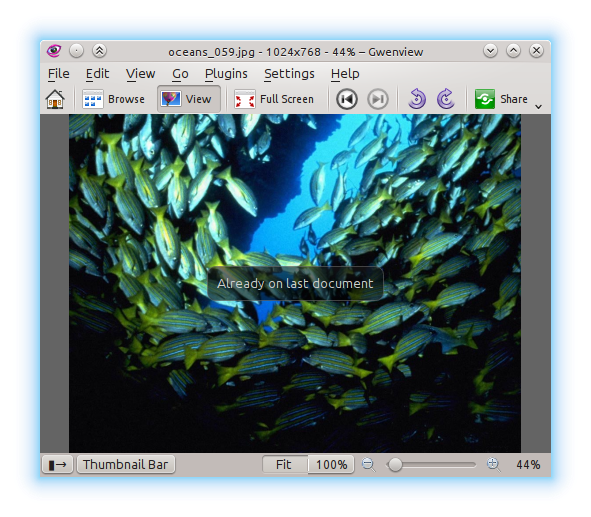Click the zoom out magnifier icon
591x517 pixels.
point(369,465)
